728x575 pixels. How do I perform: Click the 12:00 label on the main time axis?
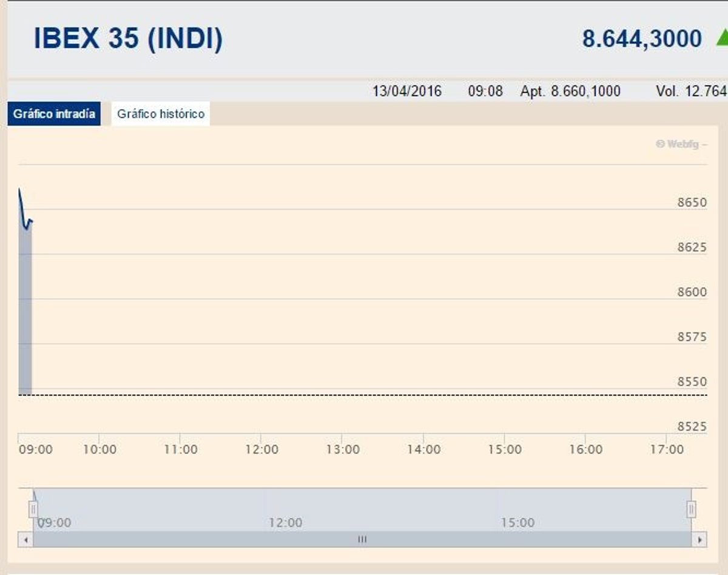point(261,449)
